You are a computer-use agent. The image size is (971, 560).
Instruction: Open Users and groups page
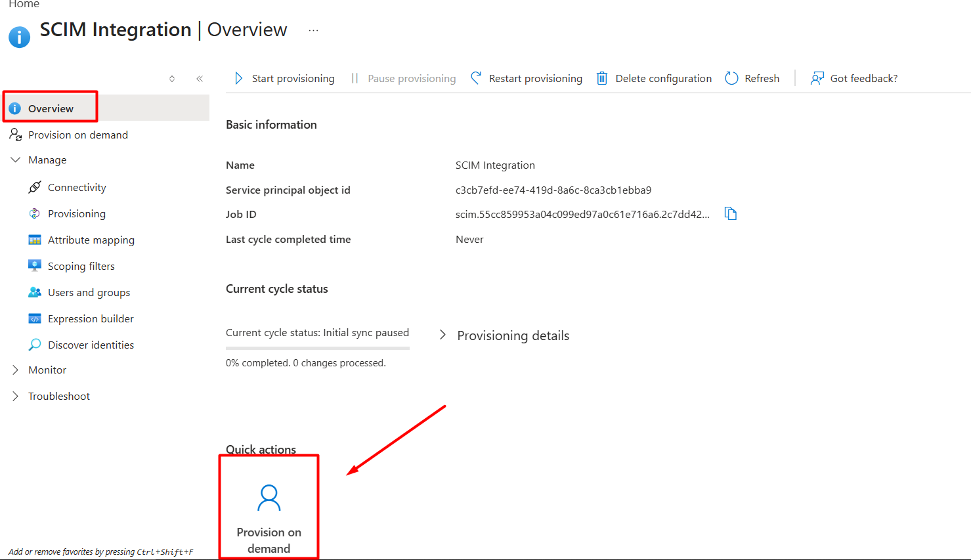point(89,292)
